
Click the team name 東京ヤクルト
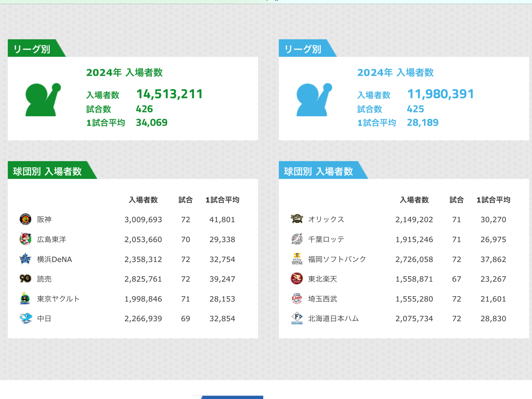[x=58, y=299]
